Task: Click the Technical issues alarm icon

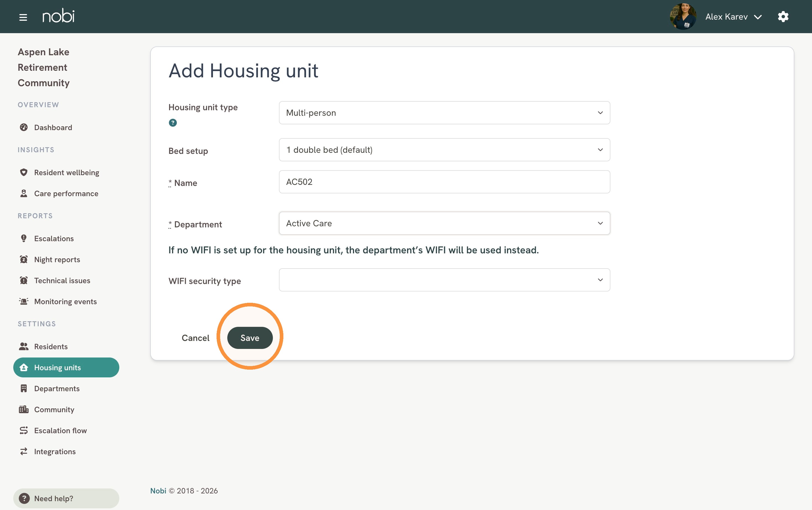Action: pyautogui.click(x=23, y=281)
